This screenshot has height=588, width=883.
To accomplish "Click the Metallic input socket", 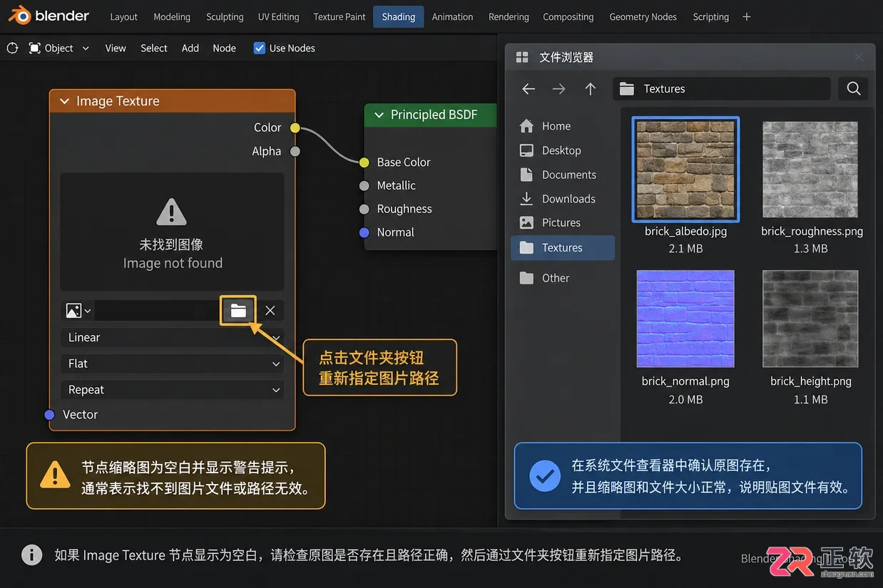I will [x=364, y=186].
